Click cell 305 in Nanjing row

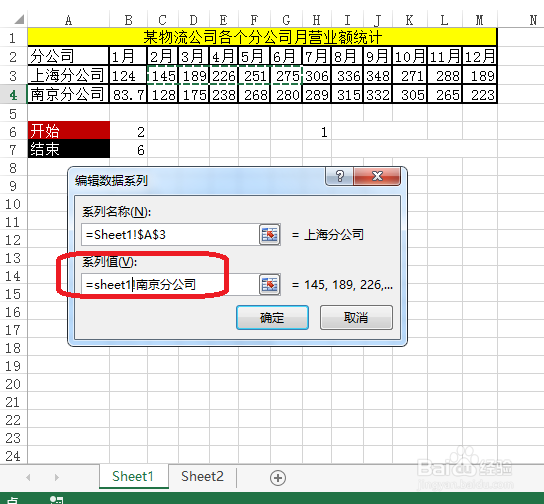point(410,95)
